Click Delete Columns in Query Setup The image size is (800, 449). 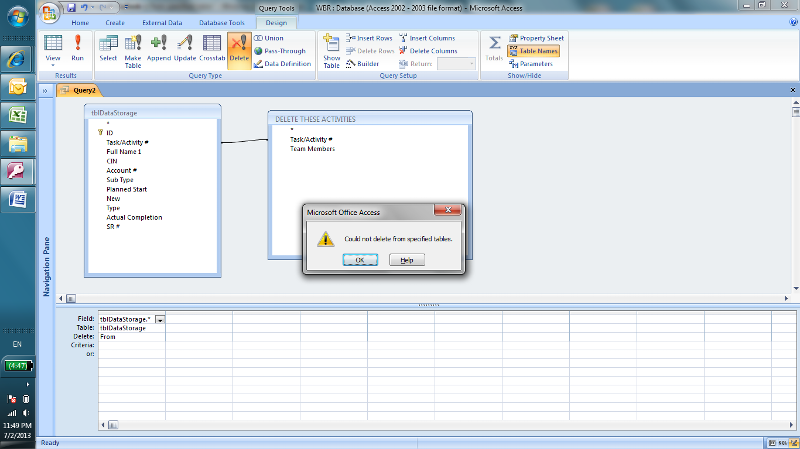[x=428, y=51]
